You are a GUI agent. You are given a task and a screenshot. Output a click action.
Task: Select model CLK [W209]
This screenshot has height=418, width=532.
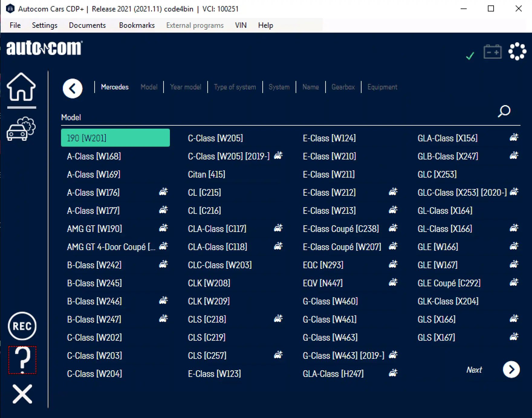tap(209, 301)
